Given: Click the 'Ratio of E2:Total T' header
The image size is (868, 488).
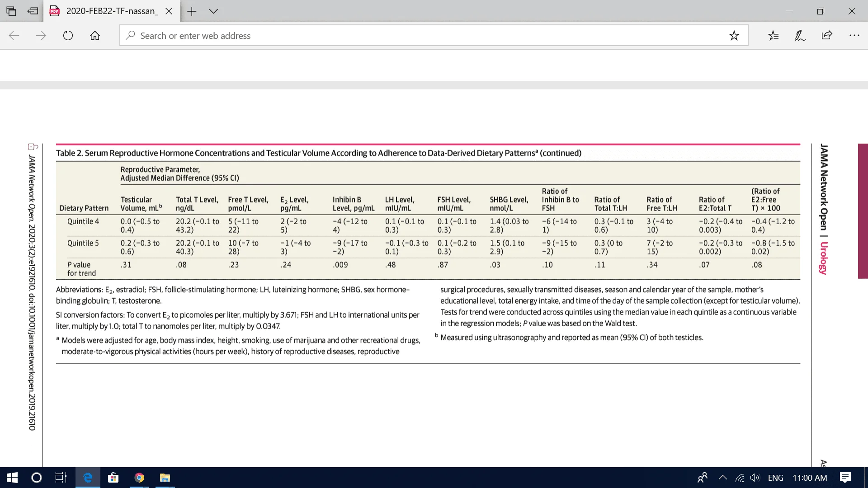Looking at the screenshot, I should tap(715, 204).
